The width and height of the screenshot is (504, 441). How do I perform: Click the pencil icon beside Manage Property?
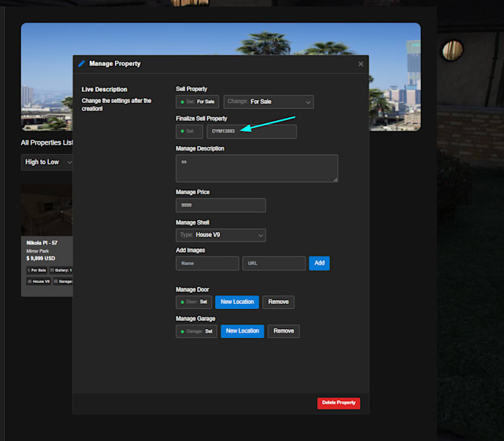click(x=82, y=64)
